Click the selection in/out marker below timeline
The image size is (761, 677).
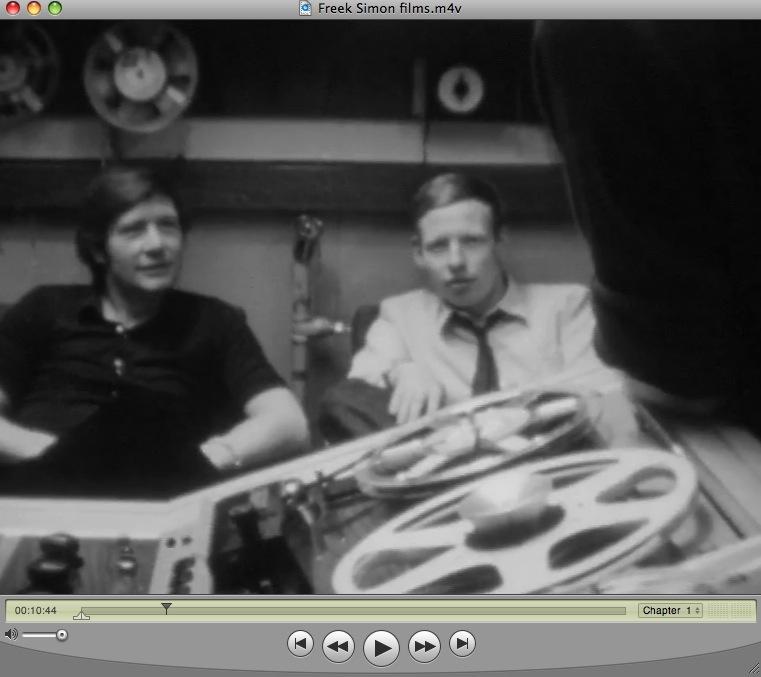click(82, 615)
